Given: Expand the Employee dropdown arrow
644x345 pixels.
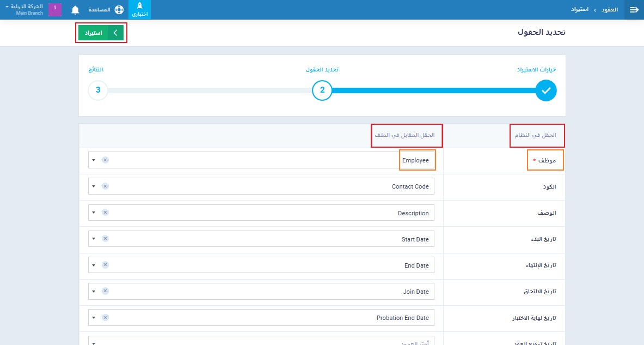Looking at the screenshot, I should pos(94,160).
